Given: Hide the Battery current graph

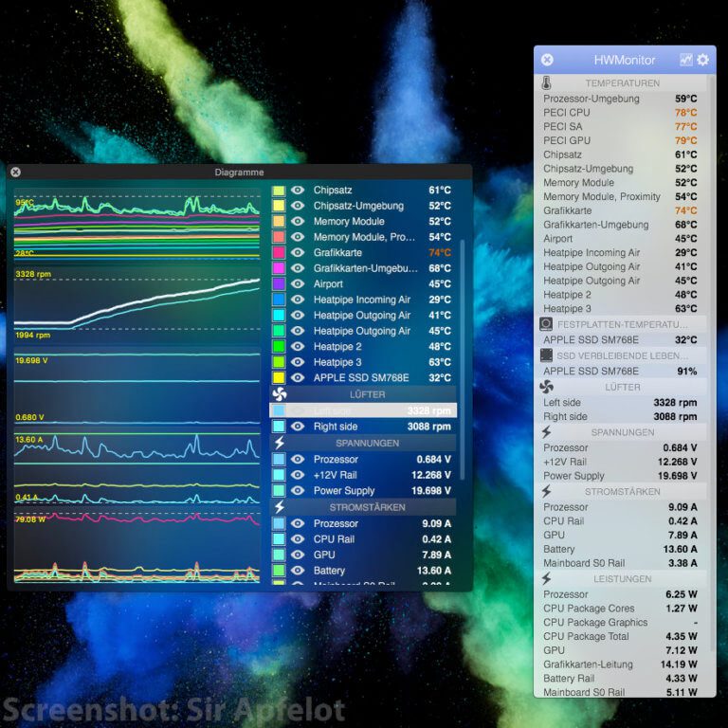Looking at the screenshot, I should [x=298, y=570].
